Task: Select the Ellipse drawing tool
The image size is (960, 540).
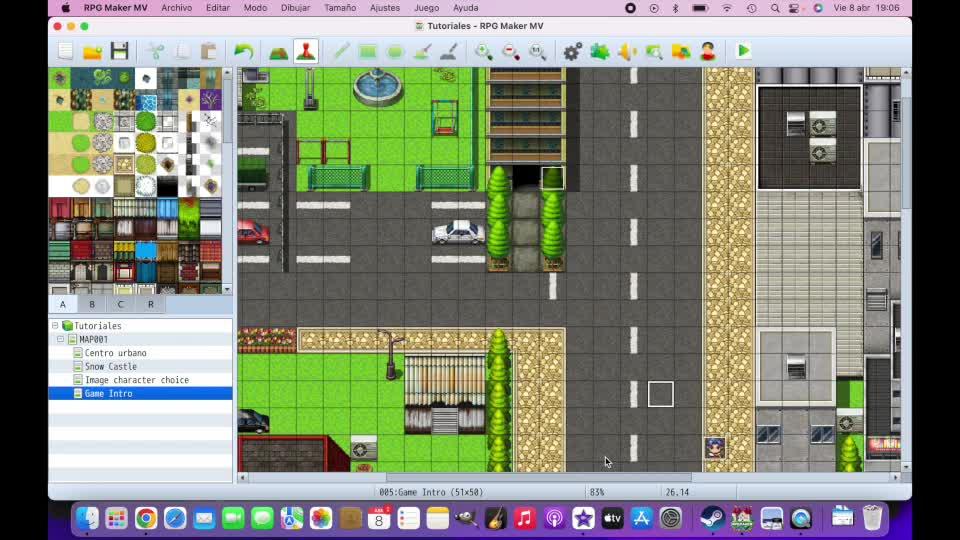Action: click(395, 51)
